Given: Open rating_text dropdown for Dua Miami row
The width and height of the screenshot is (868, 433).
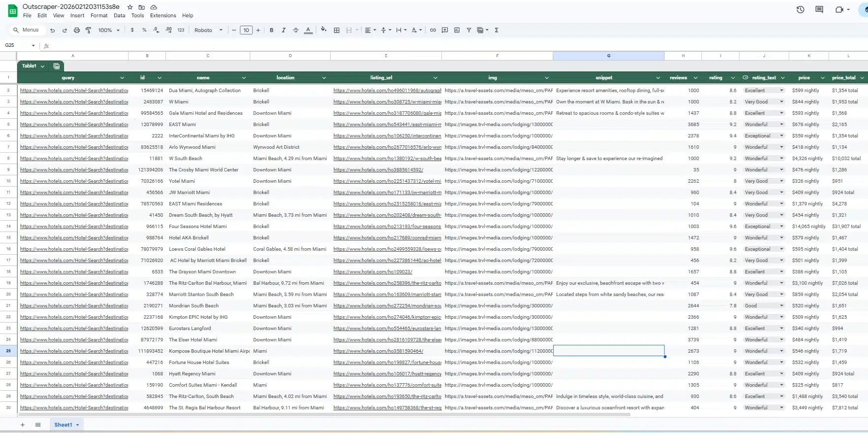Looking at the screenshot, I should [781, 90].
